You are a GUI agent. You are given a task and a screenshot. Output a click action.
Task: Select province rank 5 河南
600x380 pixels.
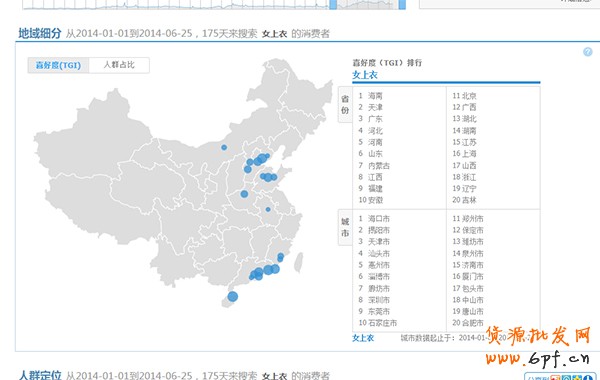click(370, 142)
